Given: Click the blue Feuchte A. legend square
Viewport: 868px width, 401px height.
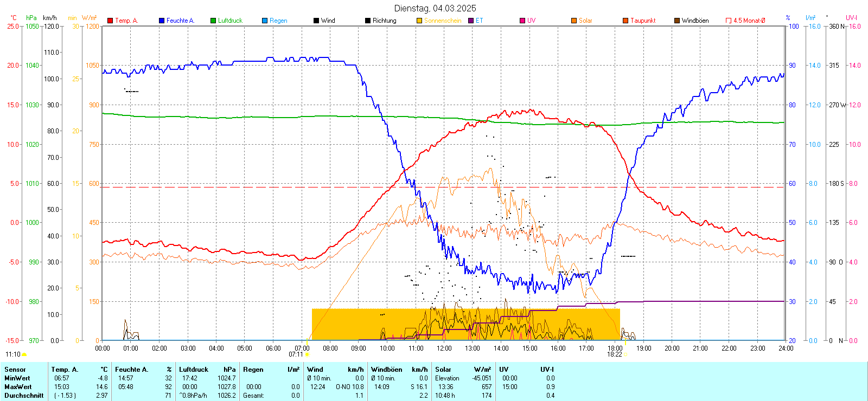Looking at the screenshot, I should tap(162, 21).
